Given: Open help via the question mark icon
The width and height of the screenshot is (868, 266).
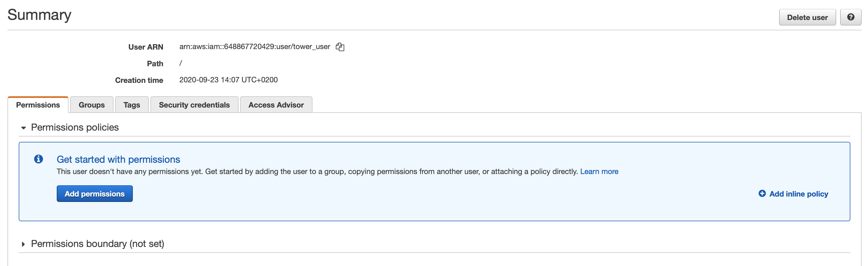Looking at the screenshot, I should 850,17.
